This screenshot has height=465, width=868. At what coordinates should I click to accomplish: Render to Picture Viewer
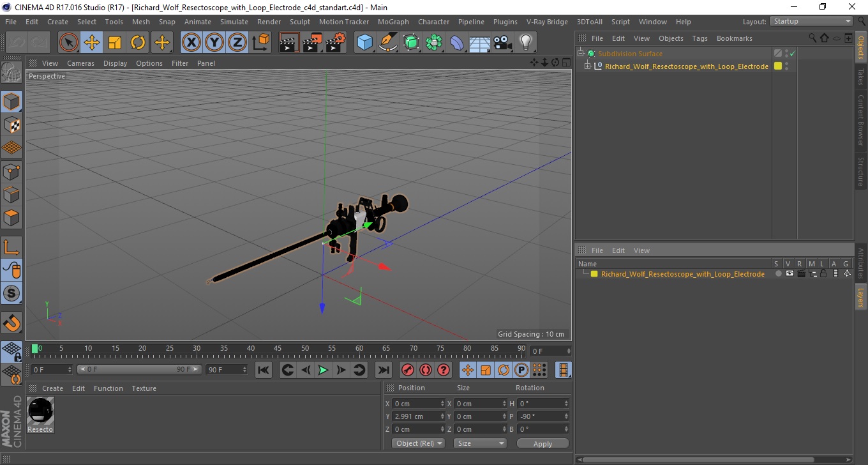tap(312, 43)
